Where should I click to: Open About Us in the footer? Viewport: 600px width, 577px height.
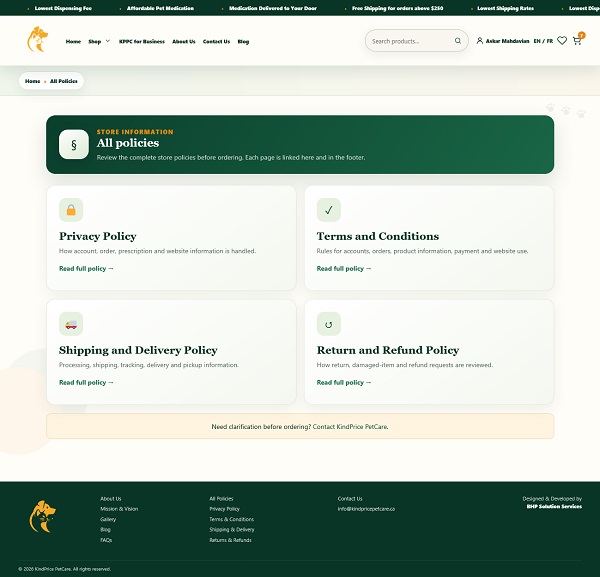(111, 499)
